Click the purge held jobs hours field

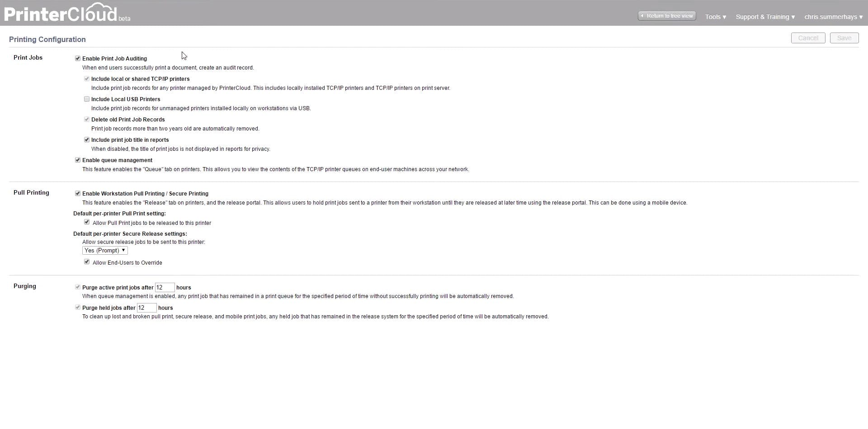146,308
